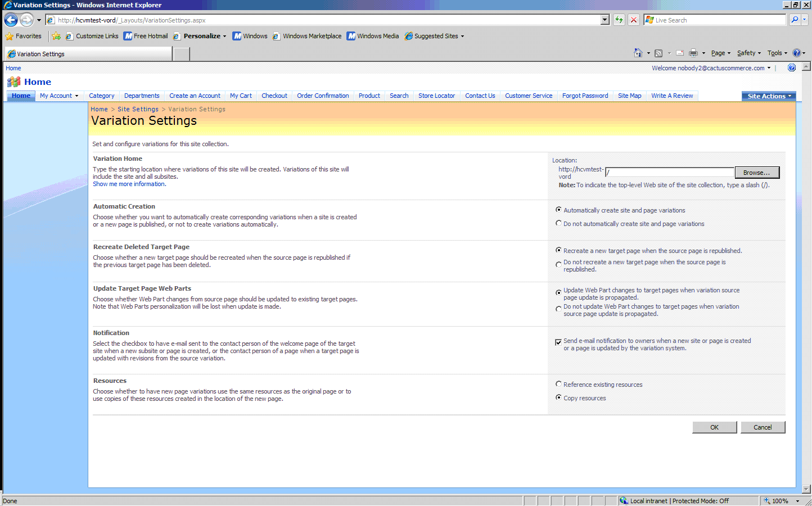Open the Windows Media favorite
The height and width of the screenshot is (506, 812).
pos(373,36)
